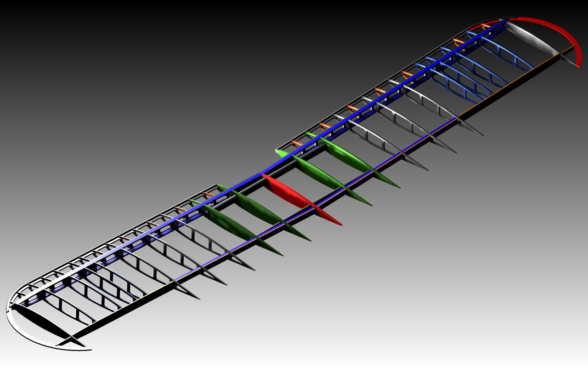
Task: Select the orange rib stub nearest the red wingtip
Action: [485, 26]
